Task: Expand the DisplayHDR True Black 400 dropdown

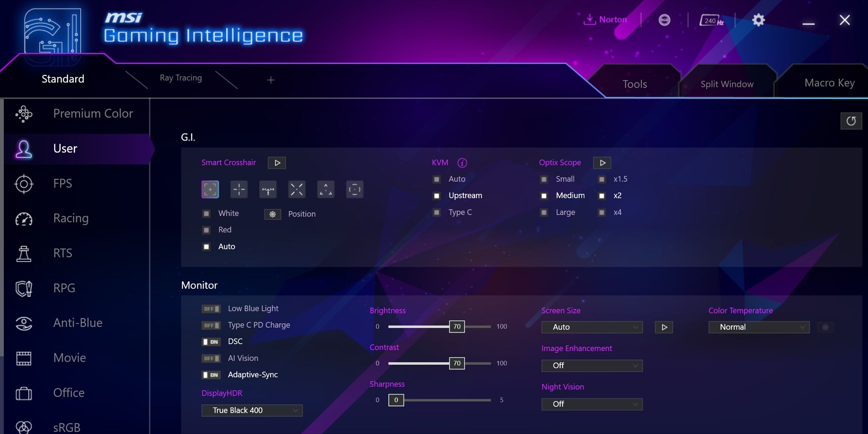Action: coord(296,410)
